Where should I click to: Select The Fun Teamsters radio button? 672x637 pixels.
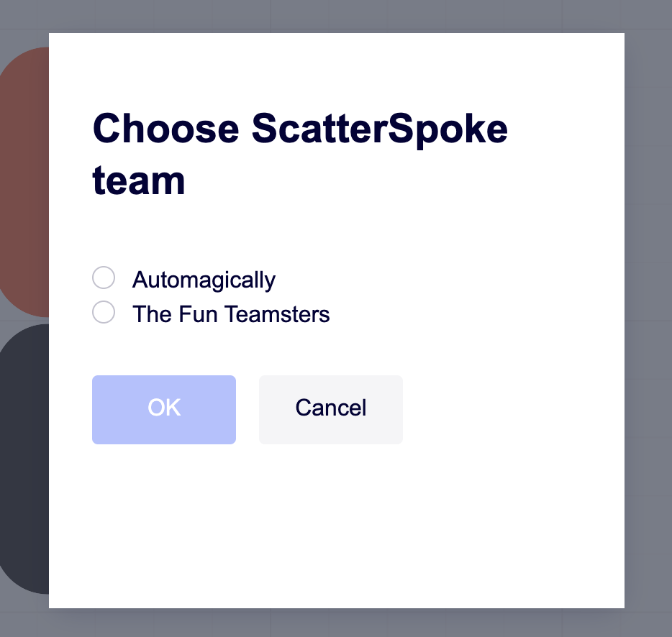coord(104,313)
